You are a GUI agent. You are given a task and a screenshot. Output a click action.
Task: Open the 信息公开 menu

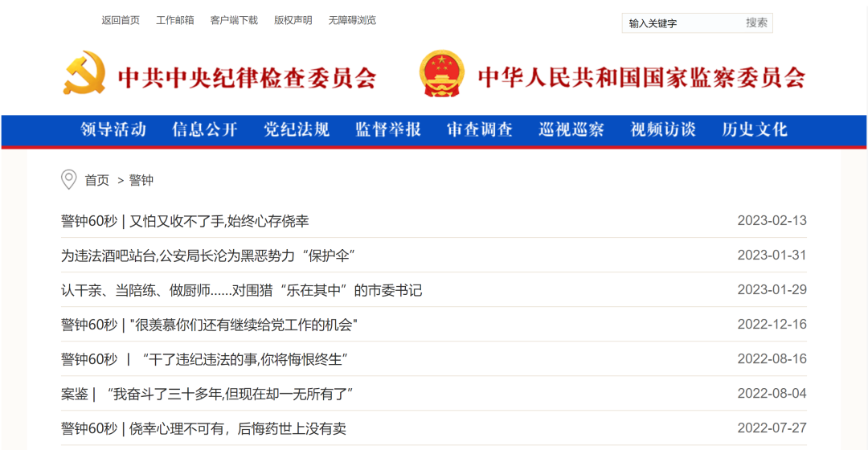click(205, 129)
